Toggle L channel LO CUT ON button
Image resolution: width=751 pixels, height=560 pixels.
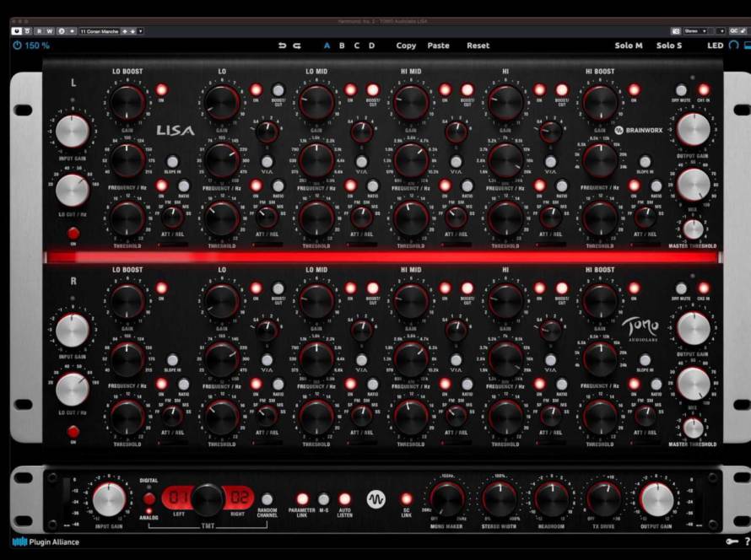coord(73,233)
